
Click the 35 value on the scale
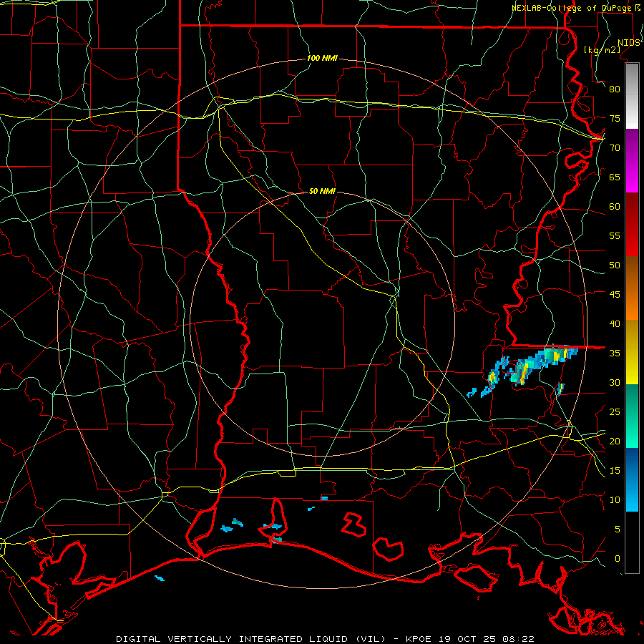(x=615, y=353)
